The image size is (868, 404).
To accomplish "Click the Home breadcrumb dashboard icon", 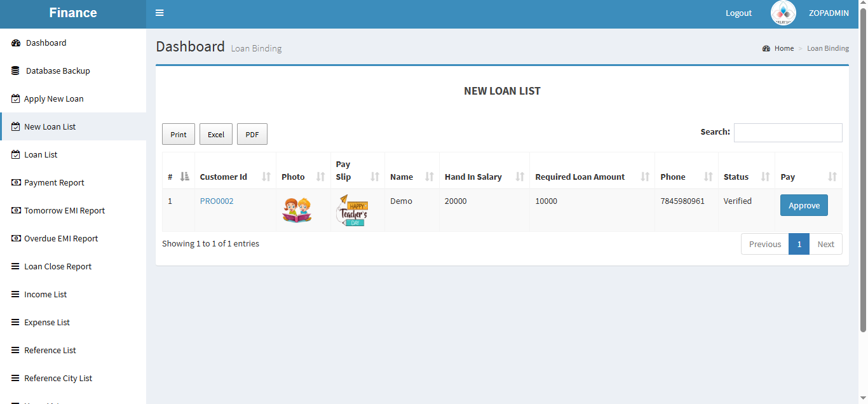I will coord(766,48).
